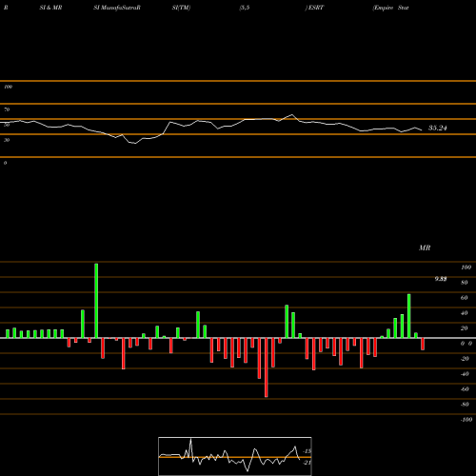Click the 'Empire Stat' header text
476x476 pixels.
391,8
